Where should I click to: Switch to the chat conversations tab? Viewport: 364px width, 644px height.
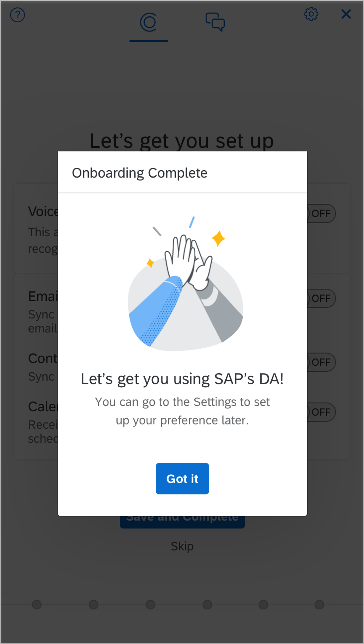[215, 22]
